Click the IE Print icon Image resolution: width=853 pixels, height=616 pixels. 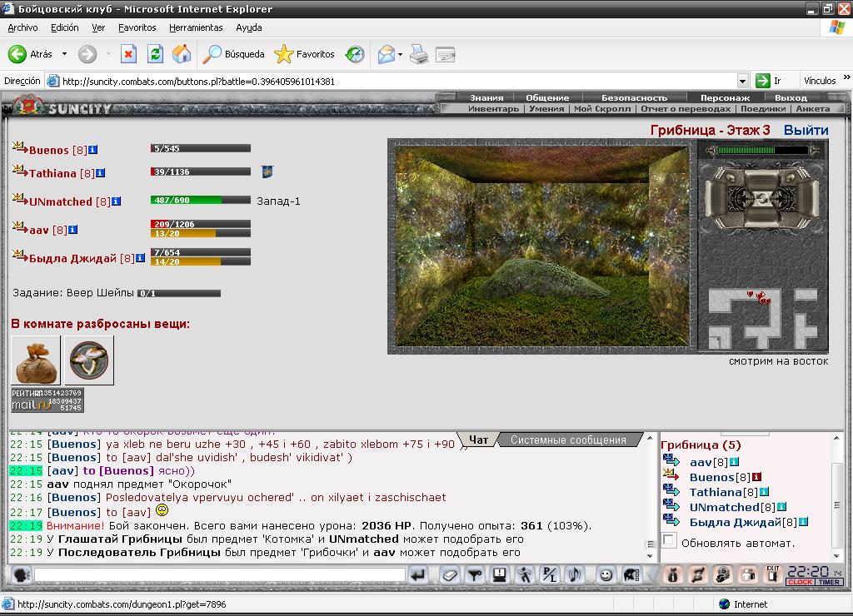pyautogui.click(x=419, y=54)
